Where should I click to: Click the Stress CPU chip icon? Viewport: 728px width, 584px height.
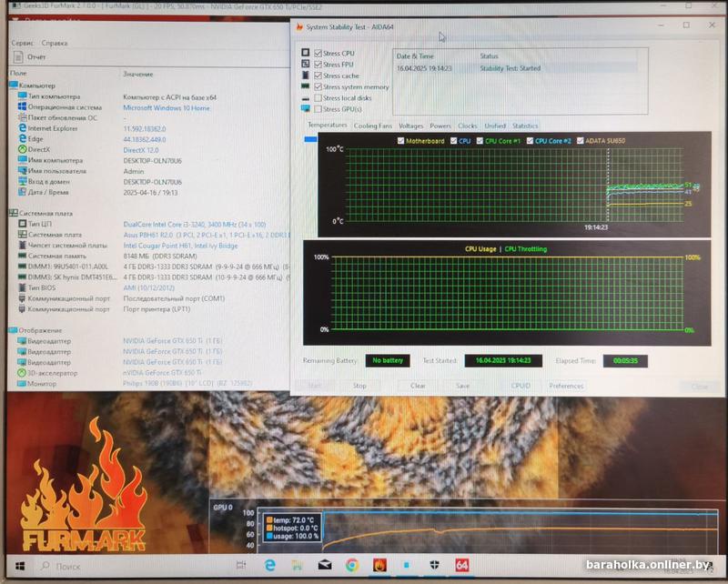point(305,53)
